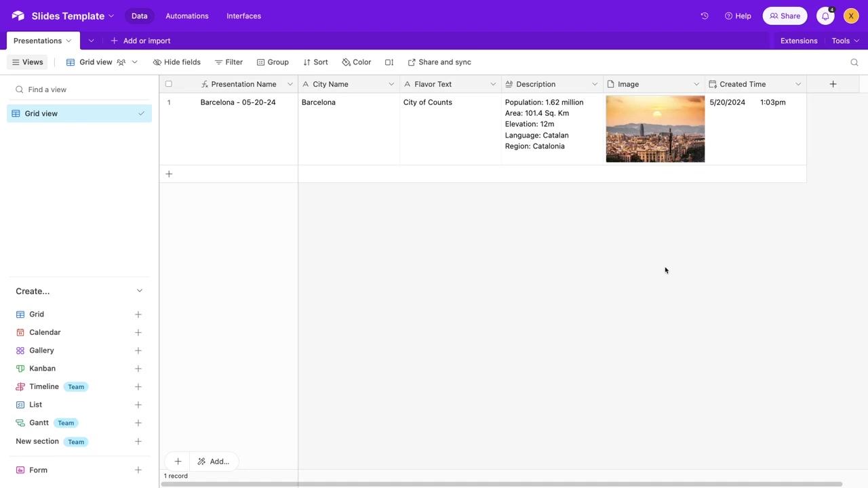Viewport: 868px width, 488px height.
Task: Add a new field column
Action: [833, 84]
